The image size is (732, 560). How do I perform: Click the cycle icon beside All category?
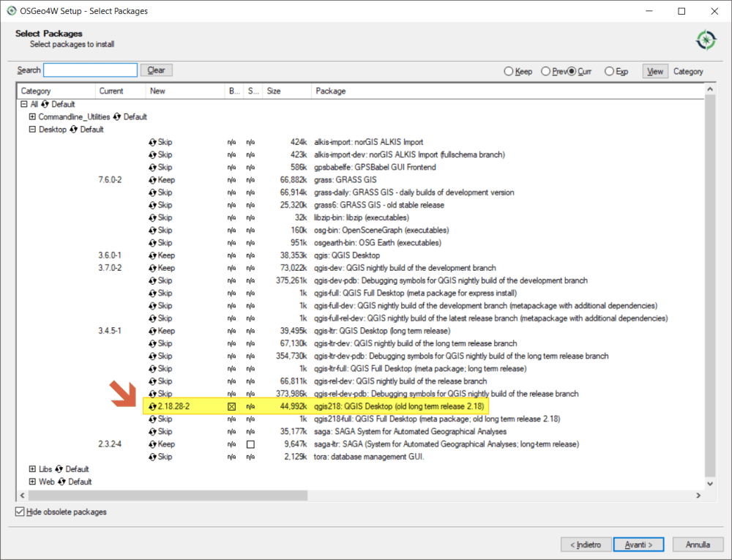45,105
